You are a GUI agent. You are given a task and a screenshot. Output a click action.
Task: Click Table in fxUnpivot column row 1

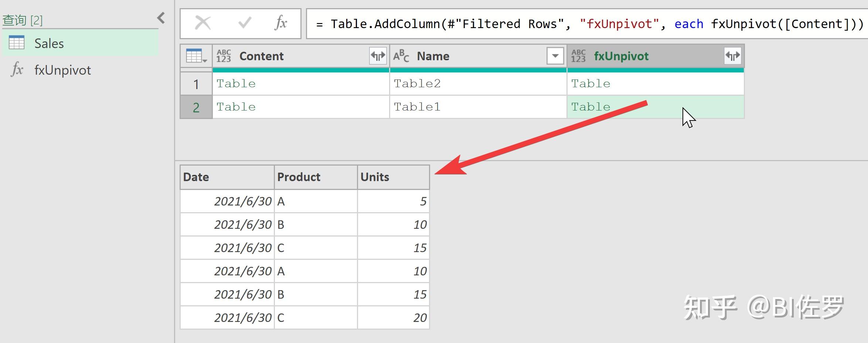click(x=590, y=84)
